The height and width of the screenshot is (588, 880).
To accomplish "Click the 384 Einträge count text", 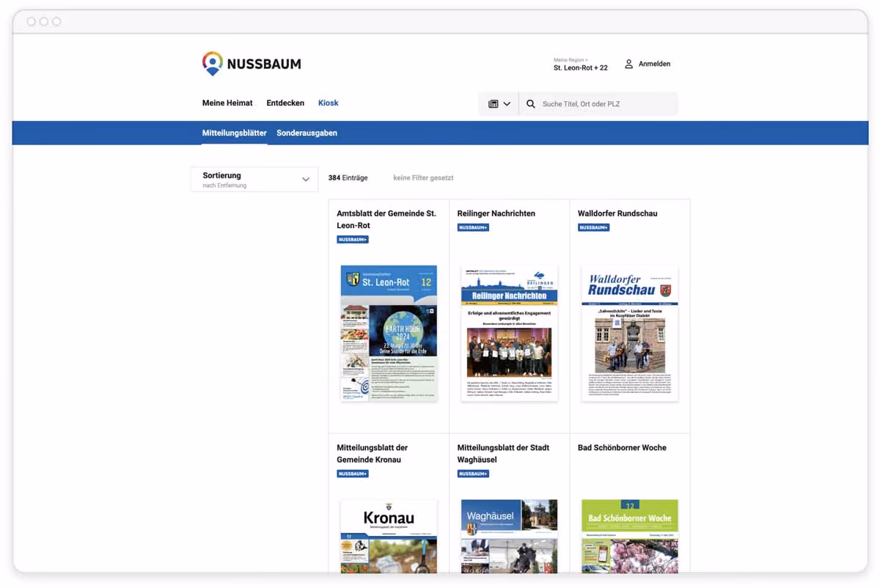I will (x=348, y=178).
